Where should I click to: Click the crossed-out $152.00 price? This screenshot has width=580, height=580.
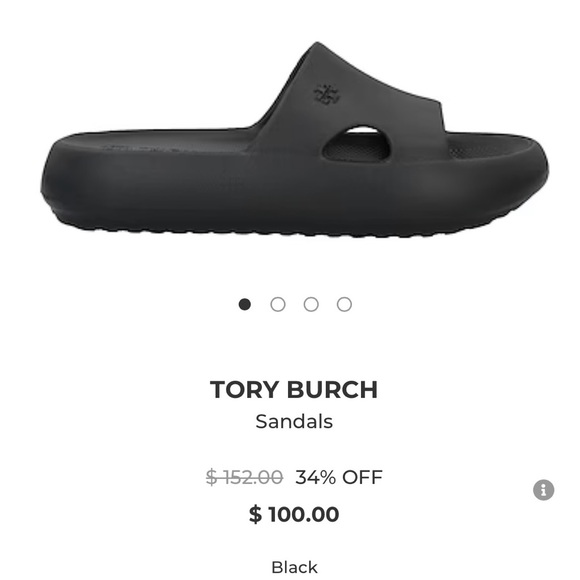click(x=245, y=477)
